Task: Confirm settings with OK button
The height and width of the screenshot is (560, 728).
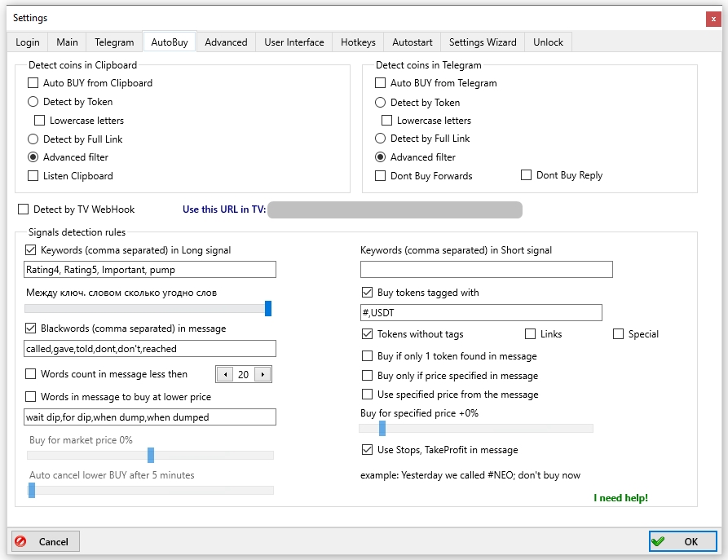Action: pyautogui.click(x=682, y=541)
